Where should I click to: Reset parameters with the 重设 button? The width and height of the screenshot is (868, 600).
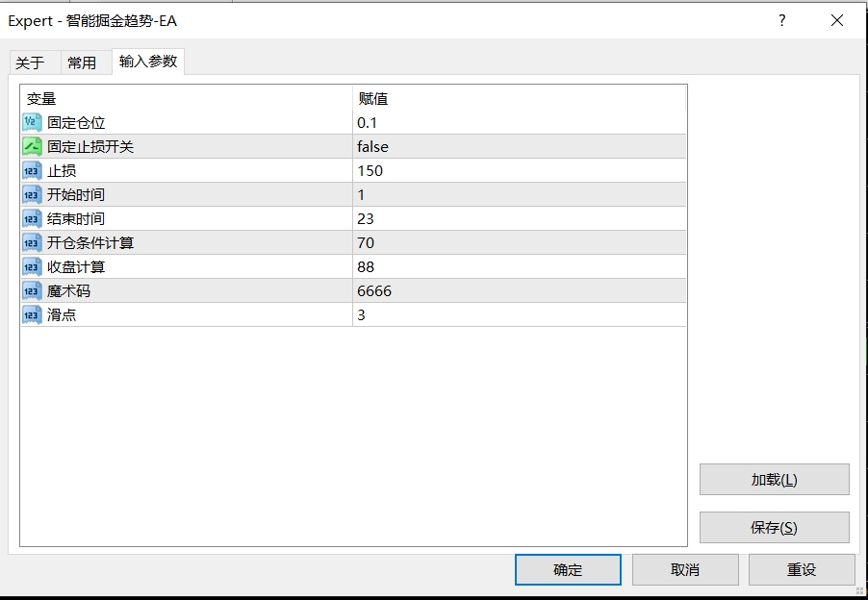pyautogui.click(x=802, y=569)
